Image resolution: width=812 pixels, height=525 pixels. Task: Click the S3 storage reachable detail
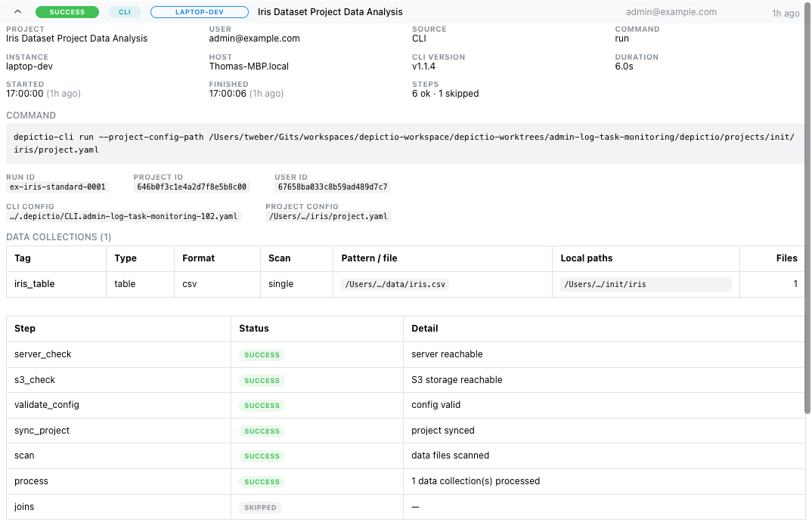457,380
